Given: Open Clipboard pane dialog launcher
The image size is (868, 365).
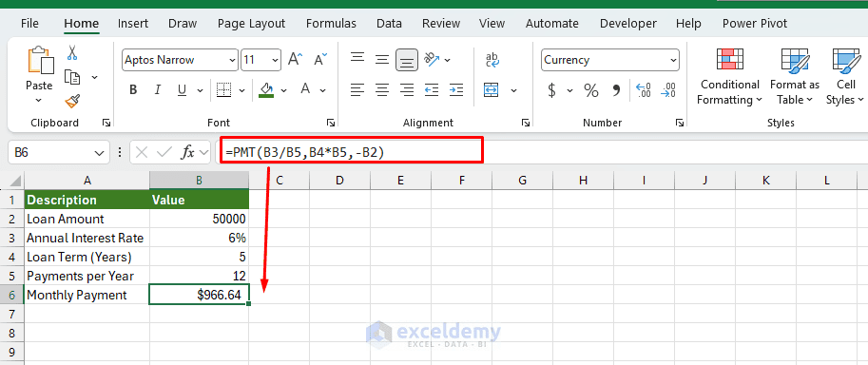Looking at the screenshot, I should point(106,123).
